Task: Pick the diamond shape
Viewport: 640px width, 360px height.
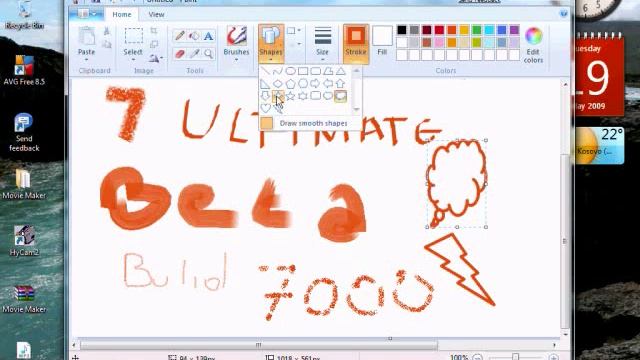Action: tap(278, 84)
